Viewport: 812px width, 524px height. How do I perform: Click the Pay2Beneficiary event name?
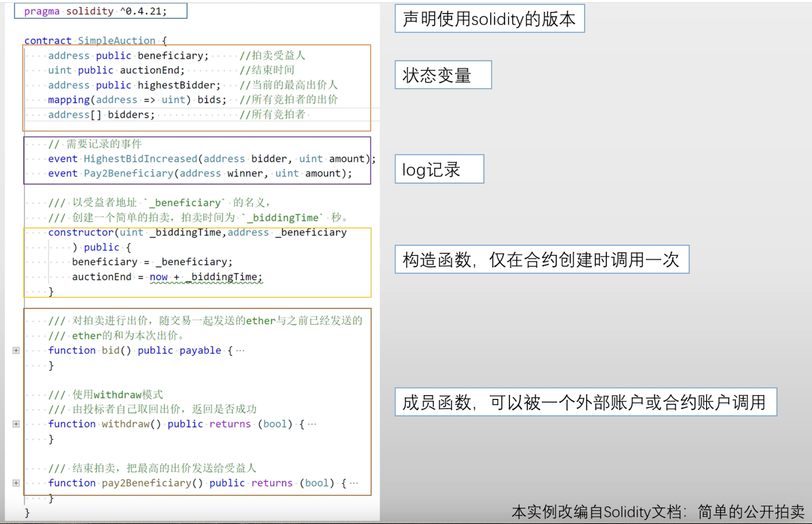pyautogui.click(x=129, y=173)
